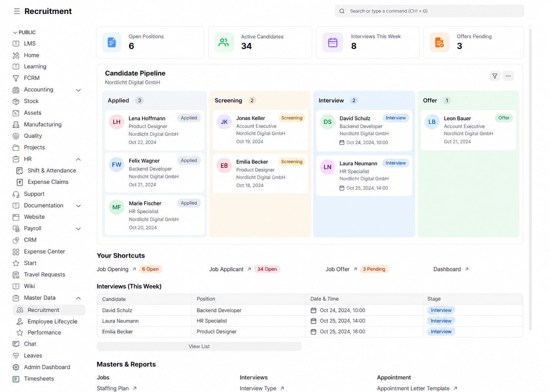Click the Home tools icon
Screen dimensions: 550x392
tap(16, 56)
